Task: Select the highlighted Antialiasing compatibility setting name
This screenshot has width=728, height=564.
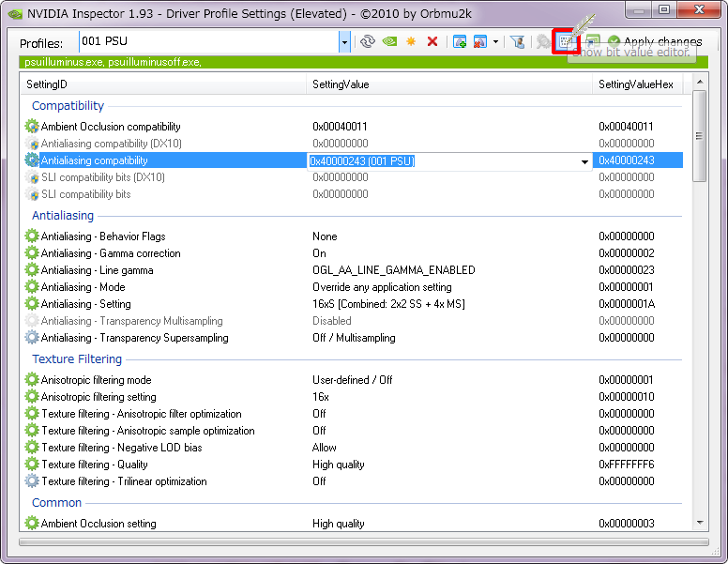Action: [x=94, y=160]
